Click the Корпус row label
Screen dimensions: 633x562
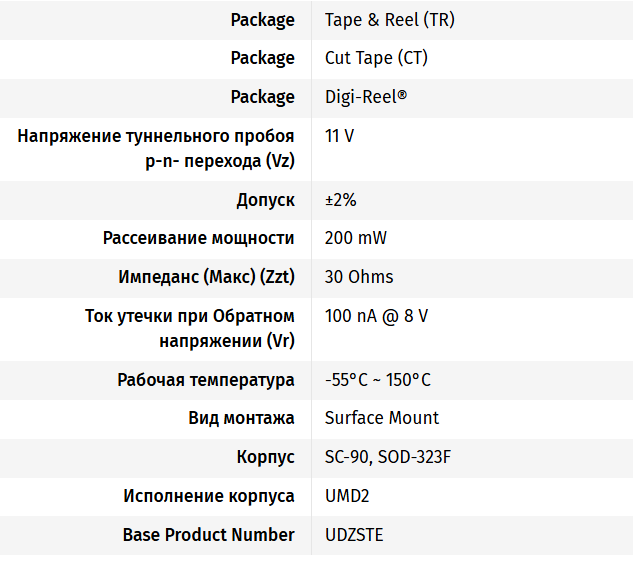point(265,457)
